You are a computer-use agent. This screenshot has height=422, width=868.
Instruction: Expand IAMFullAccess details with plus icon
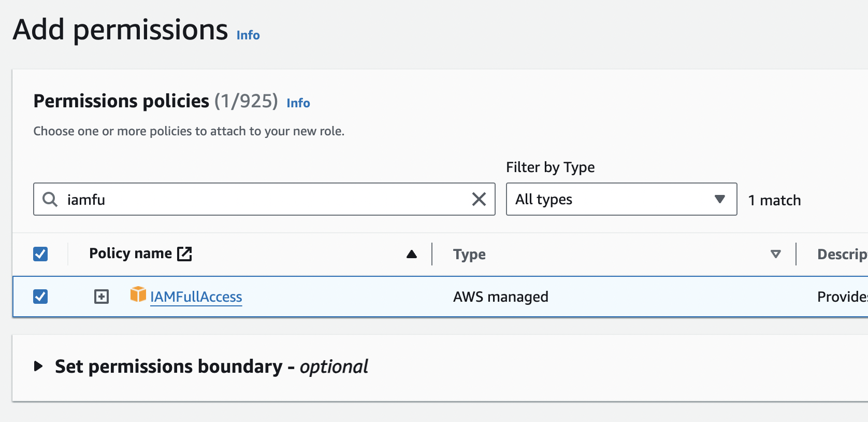click(102, 297)
